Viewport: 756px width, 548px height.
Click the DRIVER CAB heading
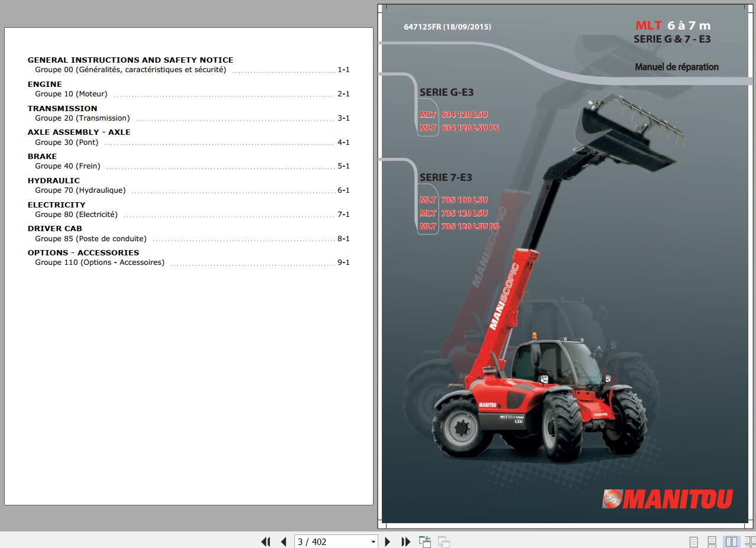[55, 228]
